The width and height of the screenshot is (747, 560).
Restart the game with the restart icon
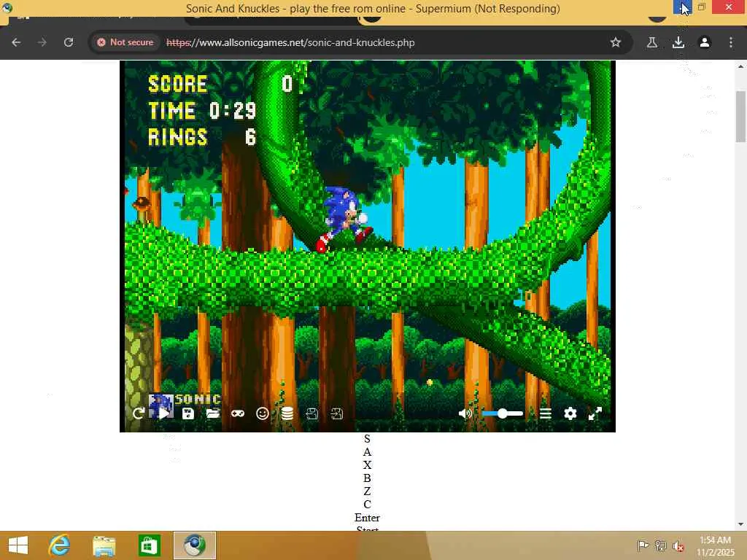coord(139,414)
